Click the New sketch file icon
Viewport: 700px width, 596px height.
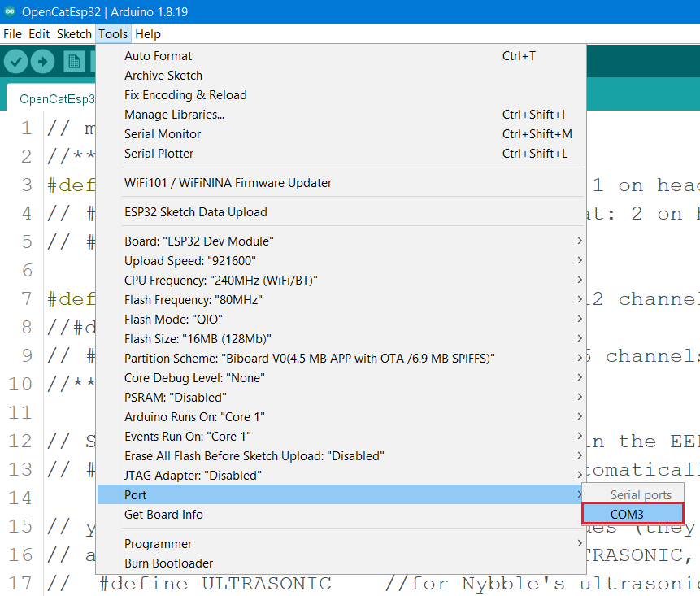(x=75, y=62)
